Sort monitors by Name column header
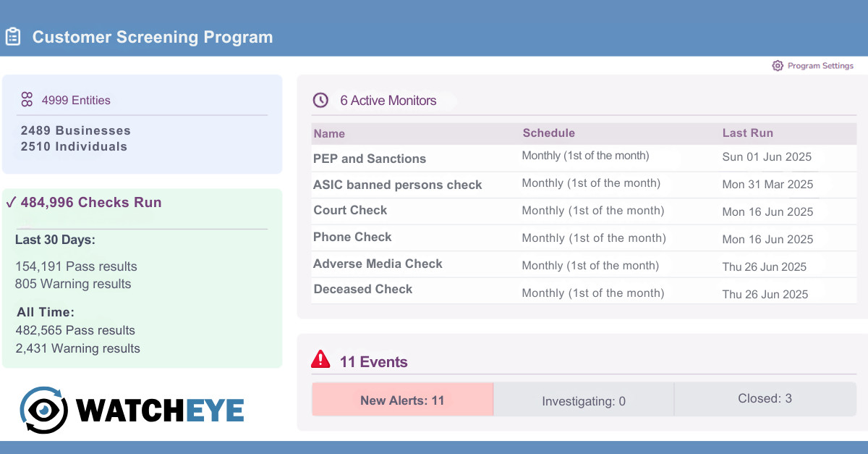 coord(329,133)
